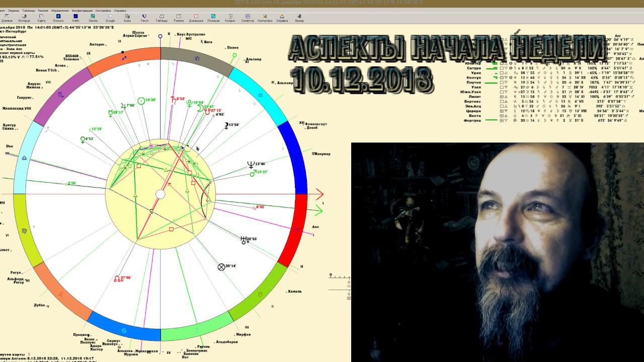Click the 'Хамаль' star label
Image resolution: width=644 pixels, height=362 pixels.
[295, 292]
